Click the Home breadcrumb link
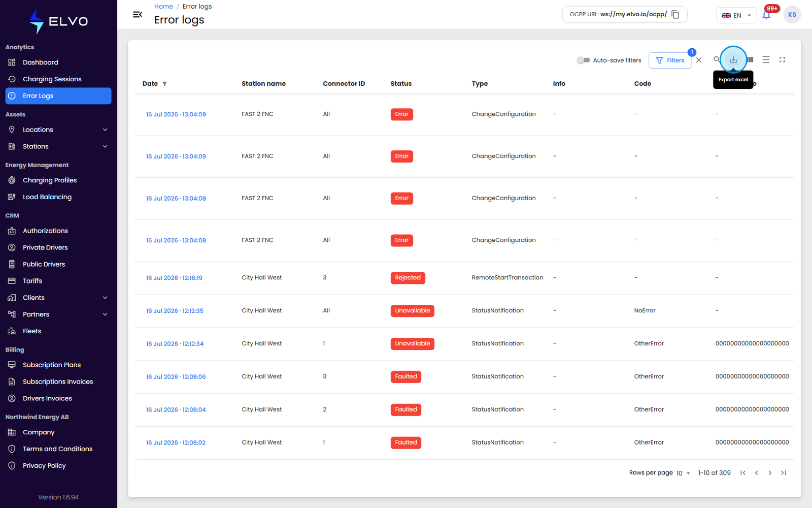Image resolution: width=812 pixels, height=508 pixels. (x=163, y=7)
